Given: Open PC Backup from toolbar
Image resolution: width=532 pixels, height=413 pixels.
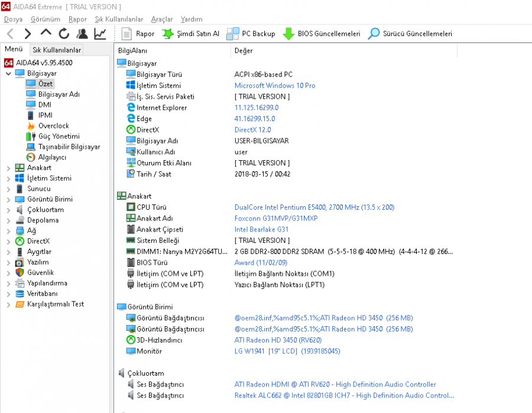Looking at the screenshot, I should coord(251,34).
